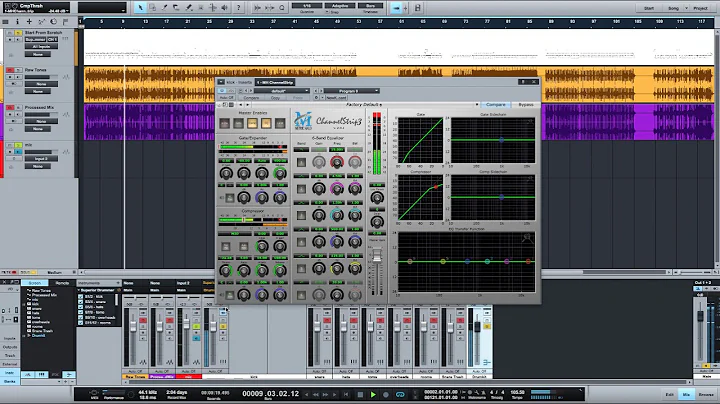The height and width of the screenshot is (404, 720).
Task: Toggle the Bypass button in plugin window
Action: pyautogui.click(x=526, y=105)
